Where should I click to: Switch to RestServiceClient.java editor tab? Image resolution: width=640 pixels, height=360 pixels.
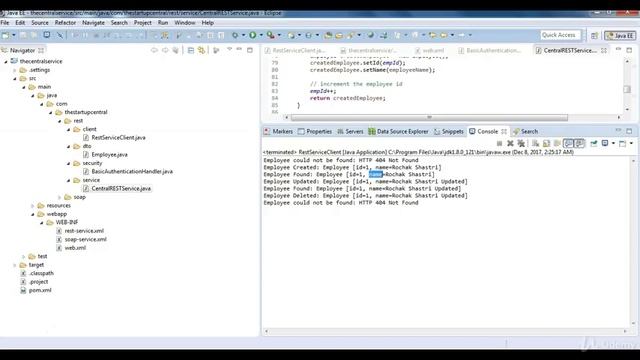(x=295, y=51)
